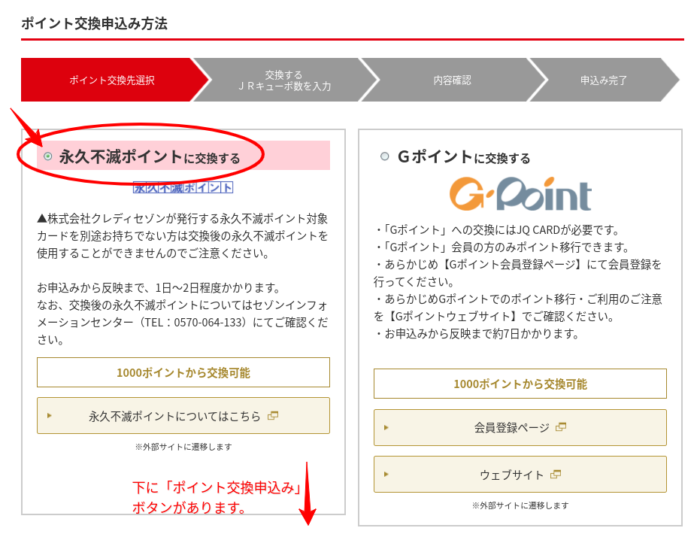The width and height of the screenshot is (700, 534).
Task: Click 1000ポイントから交換可能 box in the Gポイント card
Action: pos(520,384)
